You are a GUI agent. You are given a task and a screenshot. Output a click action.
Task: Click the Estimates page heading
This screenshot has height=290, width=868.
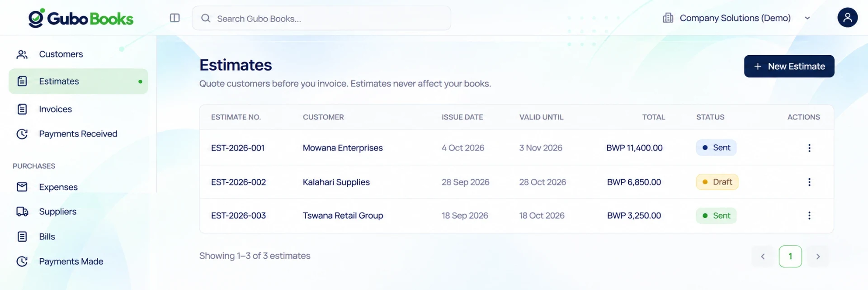236,65
